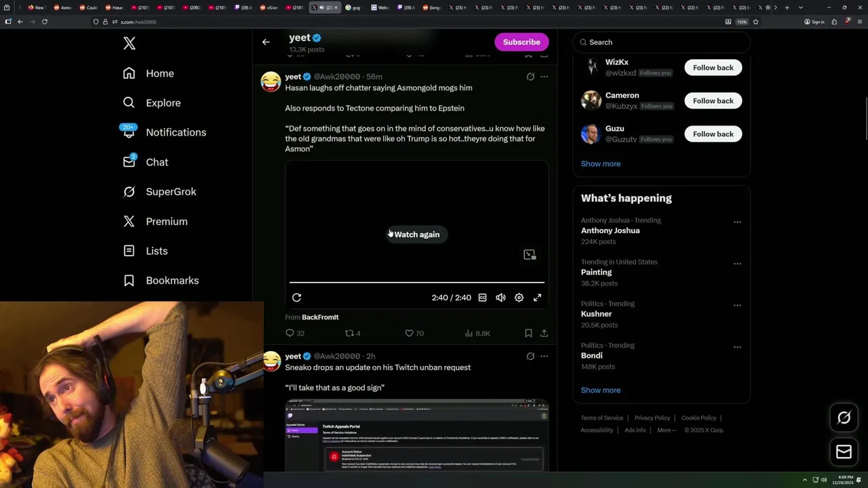
Task: Reply to the Hasan post (32)
Action: [295, 333]
